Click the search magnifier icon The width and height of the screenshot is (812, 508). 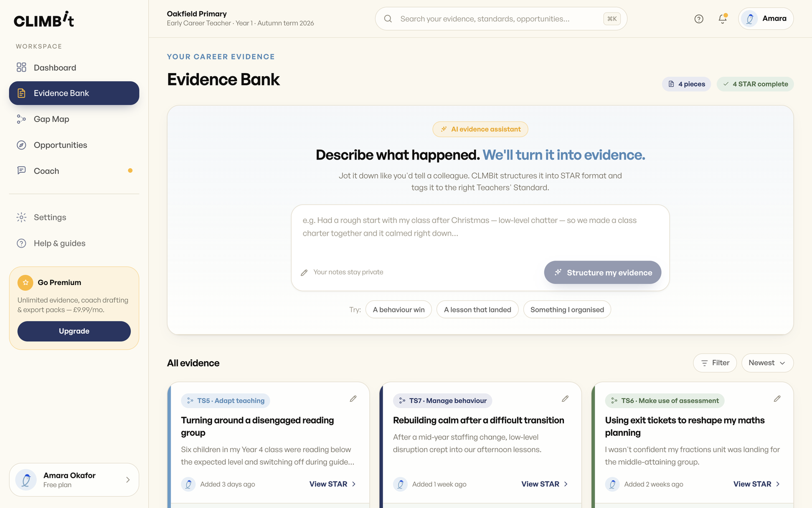pos(388,19)
